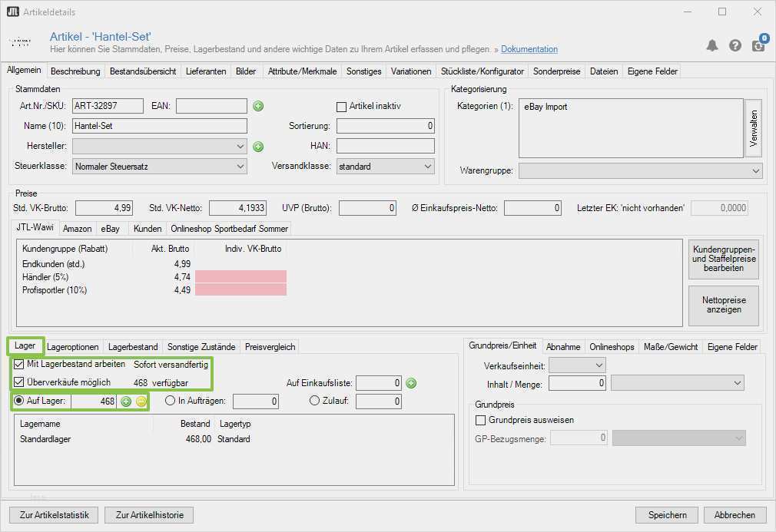Screen dimensions: 776x532
Task: Open the help question mark icon
Action: 735,45
